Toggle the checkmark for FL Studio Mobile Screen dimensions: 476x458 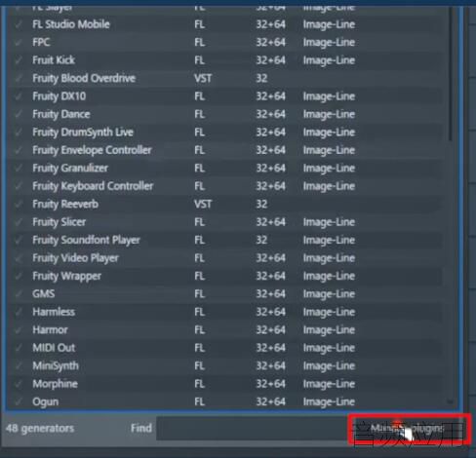coord(19,24)
